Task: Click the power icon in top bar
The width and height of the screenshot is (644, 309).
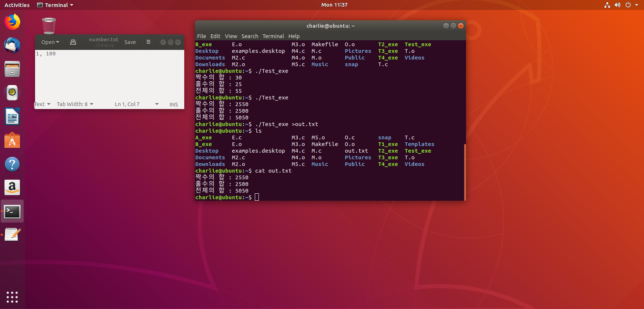Action: (628, 5)
